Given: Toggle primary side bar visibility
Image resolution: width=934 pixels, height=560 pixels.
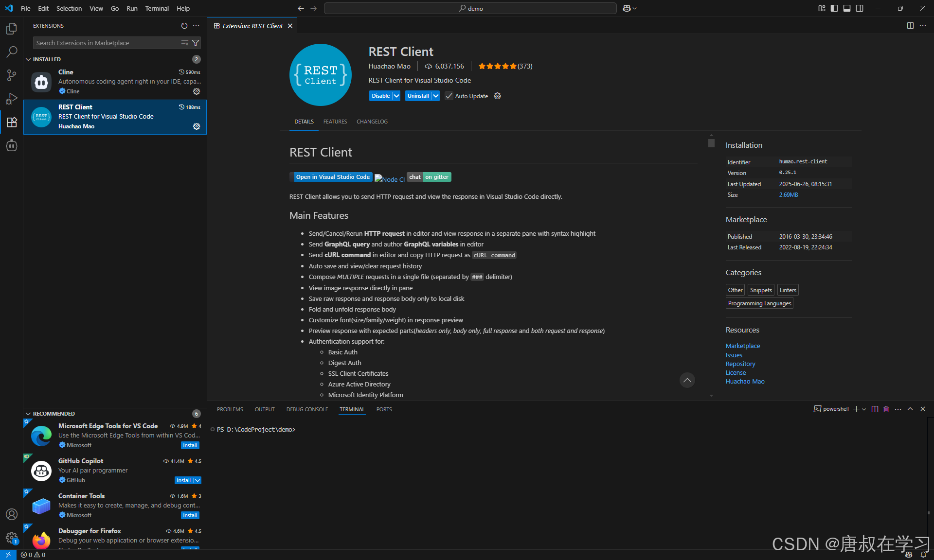Looking at the screenshot, I should 834,8.
